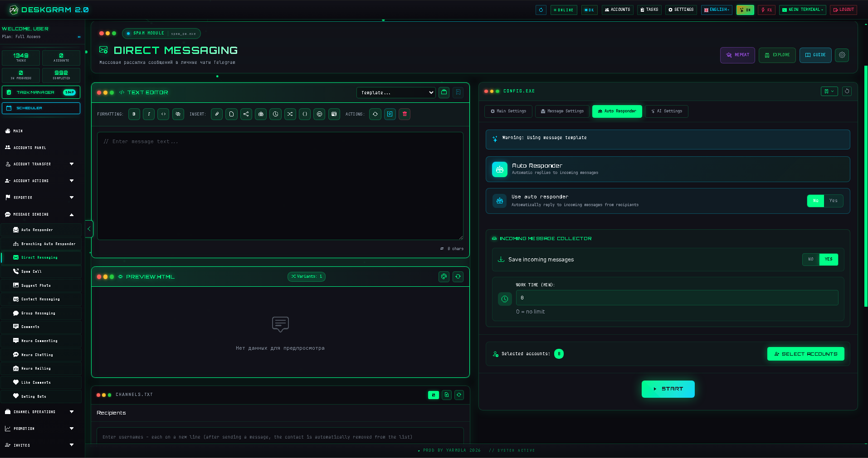Click the card icon at the Insert toolbar's end
The width and height of the screenshot is (868, 458).
(x=334, y=114)
